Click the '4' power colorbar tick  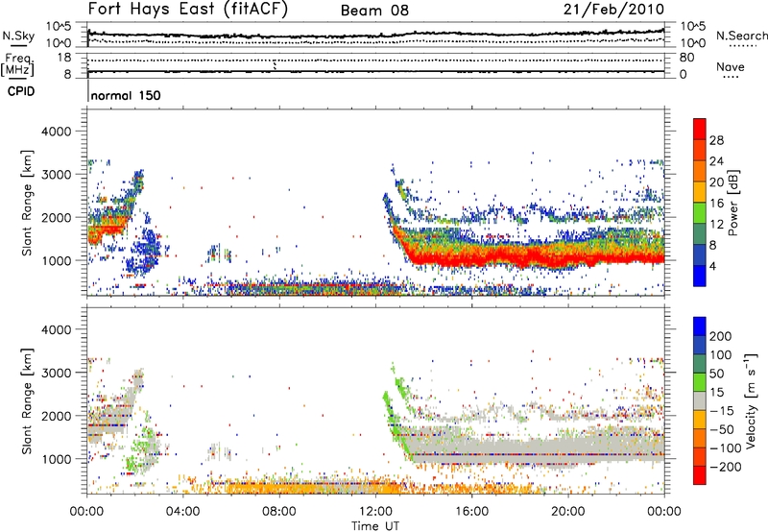(x=712, y=266)
